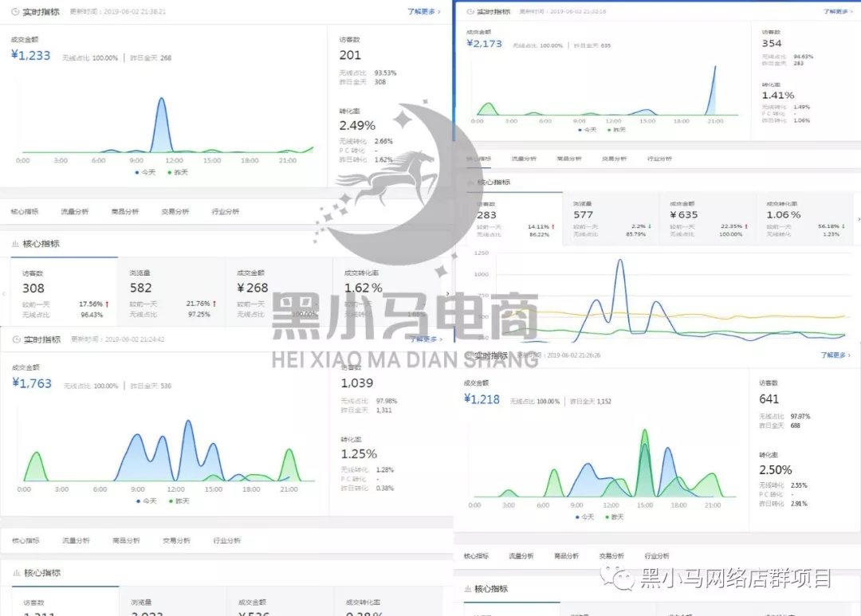Click the 转化率 value 1.25%
This screenshot has width=861, height=616.
[359, 454]
